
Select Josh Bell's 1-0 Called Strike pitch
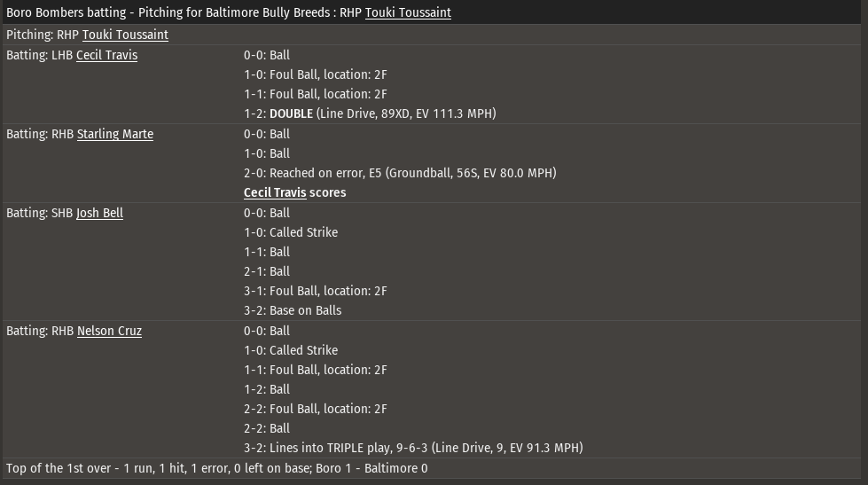click(x=291, y=232)
